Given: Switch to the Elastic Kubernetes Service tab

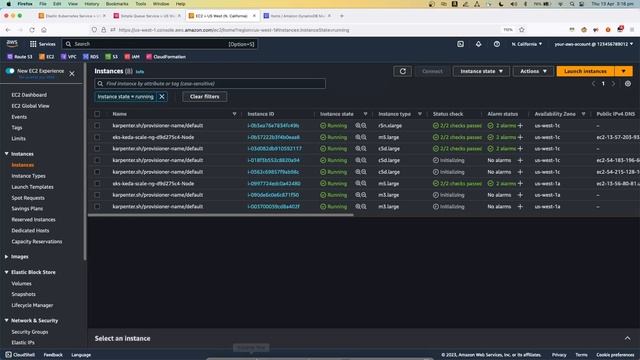Looking at the screenshot, I should pyautogui.click(x=72, y=16).
